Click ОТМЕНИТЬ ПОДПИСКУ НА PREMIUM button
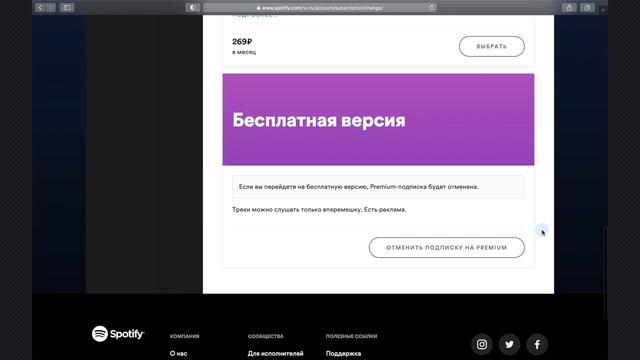 [x=447, y=247]
